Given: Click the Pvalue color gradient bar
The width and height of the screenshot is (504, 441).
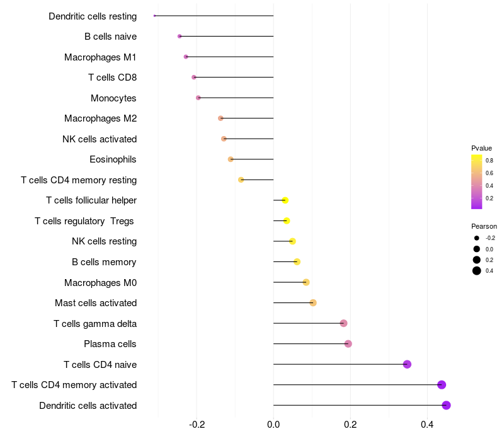Looking at the screenshot, I should point(477,181).
